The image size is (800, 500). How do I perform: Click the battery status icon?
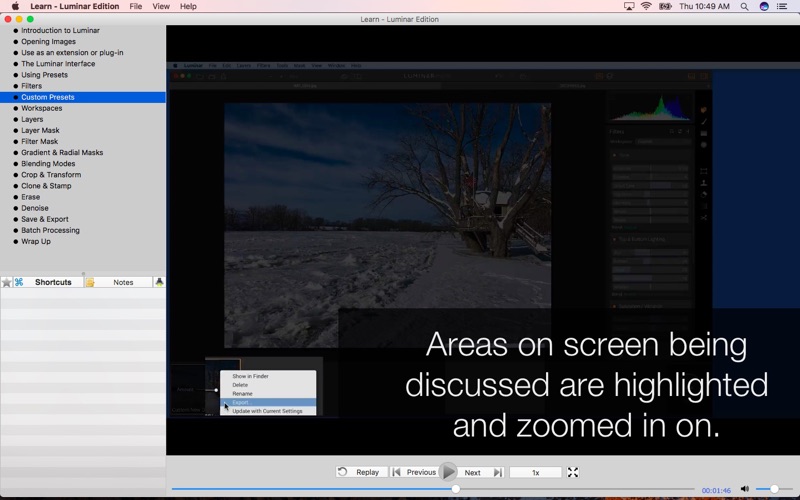pyautogui.click(x=665, y=6)
